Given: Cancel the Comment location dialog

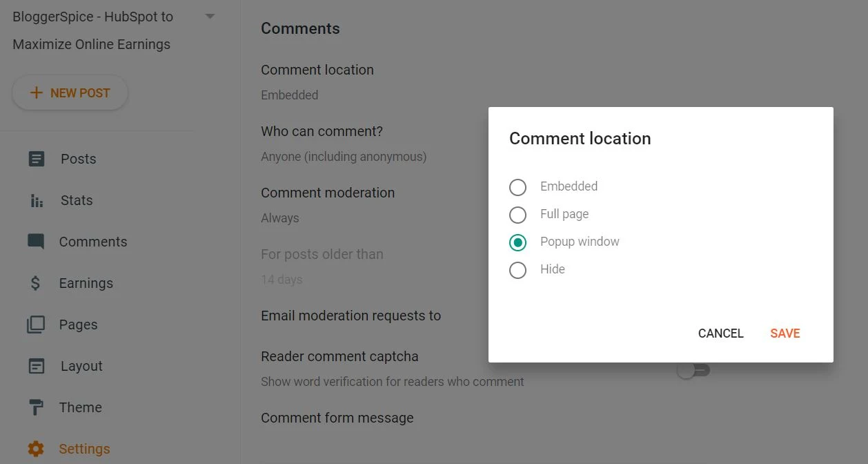Looking at the screenshot, I should pyautogui.click(x=720, y=333).
